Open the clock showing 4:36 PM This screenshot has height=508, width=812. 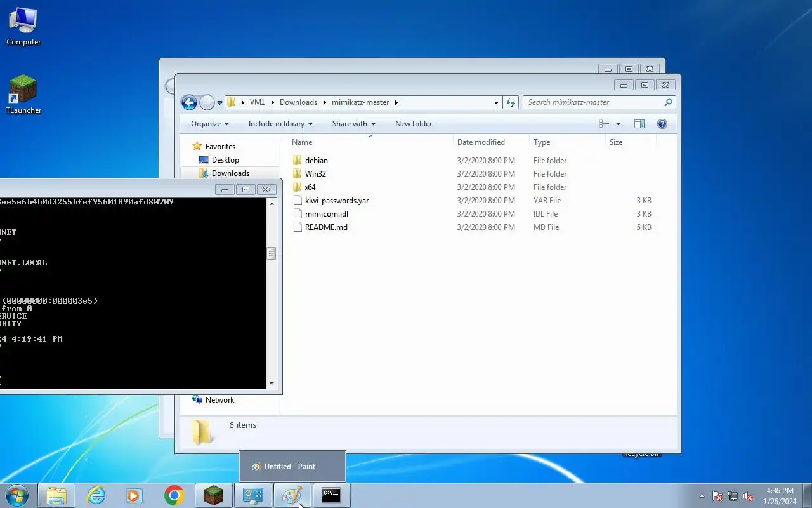pos(780,496)
